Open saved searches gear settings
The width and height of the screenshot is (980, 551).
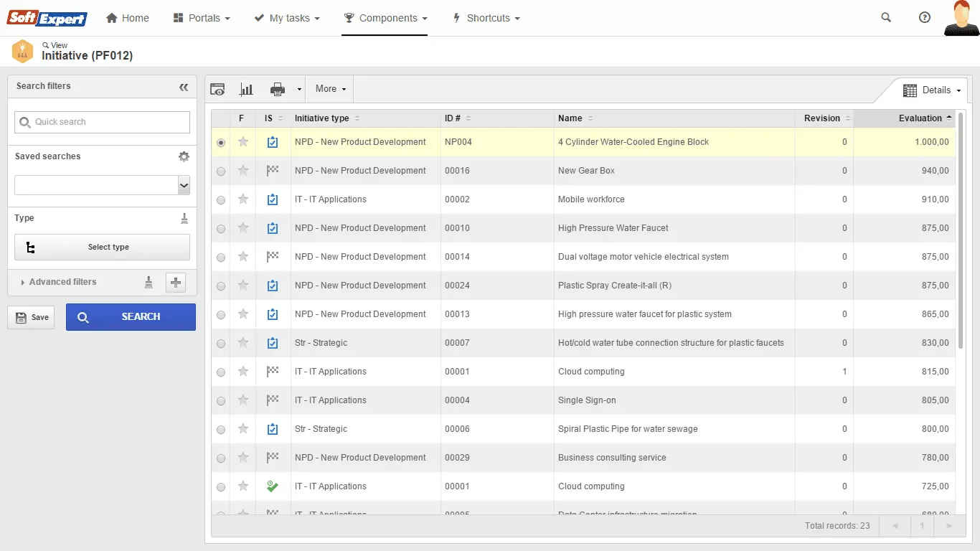(x=184, y=156)
